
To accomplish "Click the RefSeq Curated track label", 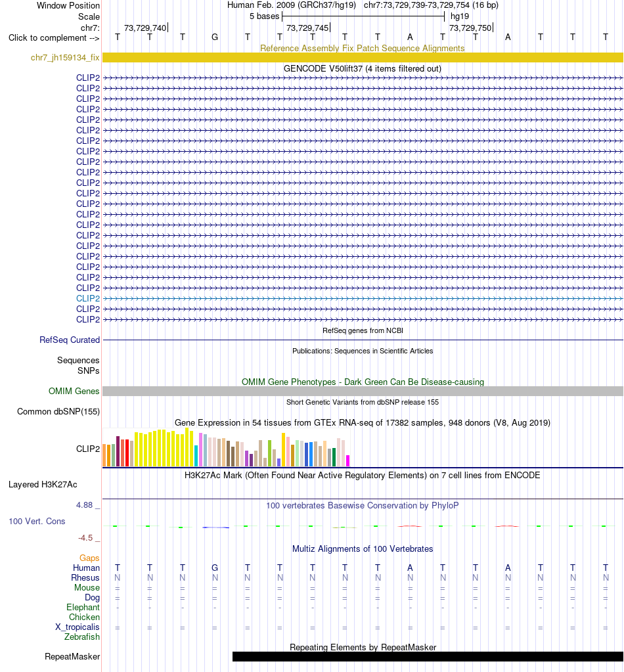I will pyautogui.click(x=70, y=340).
